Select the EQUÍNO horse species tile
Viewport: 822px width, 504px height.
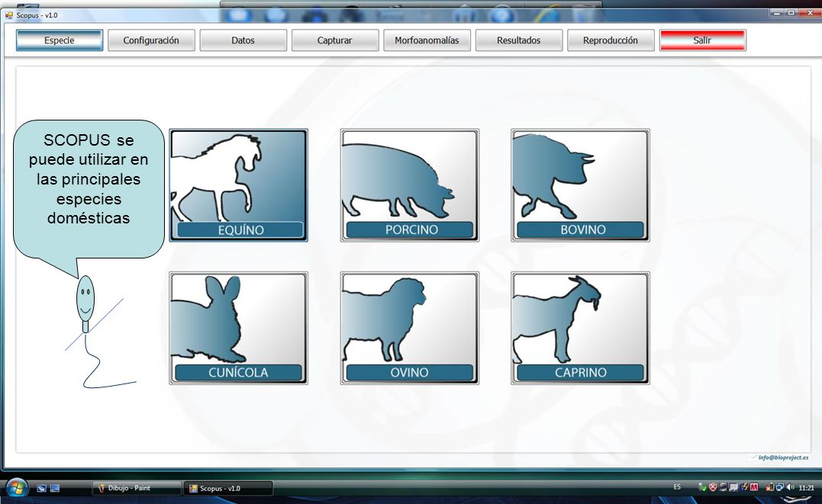(x=239, y=185)
